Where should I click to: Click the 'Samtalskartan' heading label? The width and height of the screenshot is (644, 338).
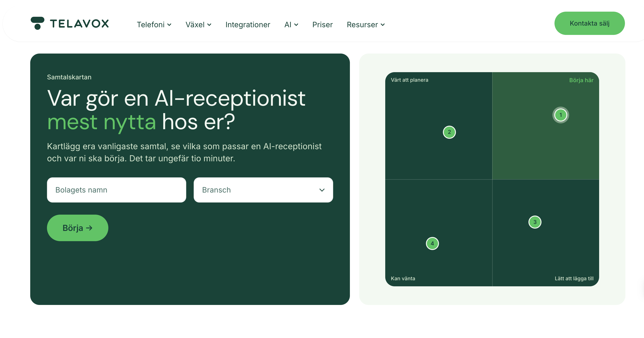69,77
